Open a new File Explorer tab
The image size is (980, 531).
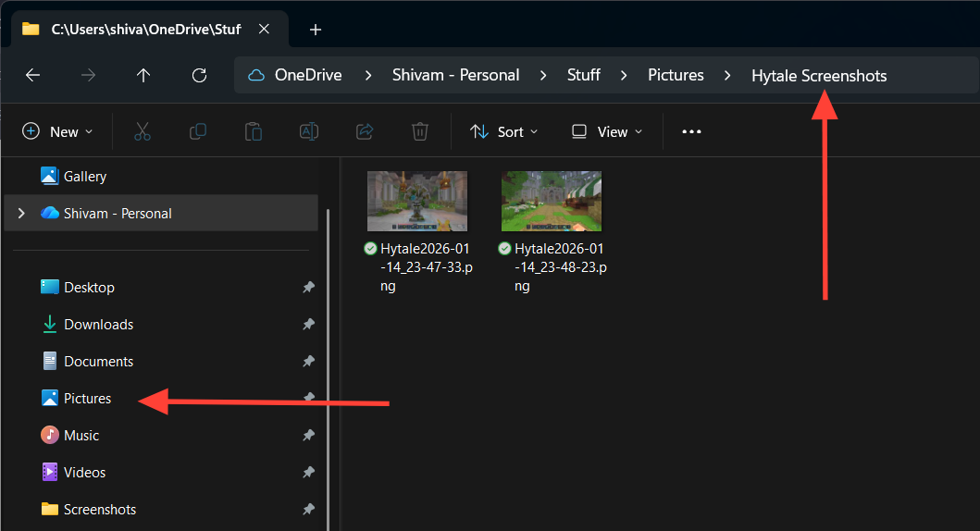[x=315, y=30]
